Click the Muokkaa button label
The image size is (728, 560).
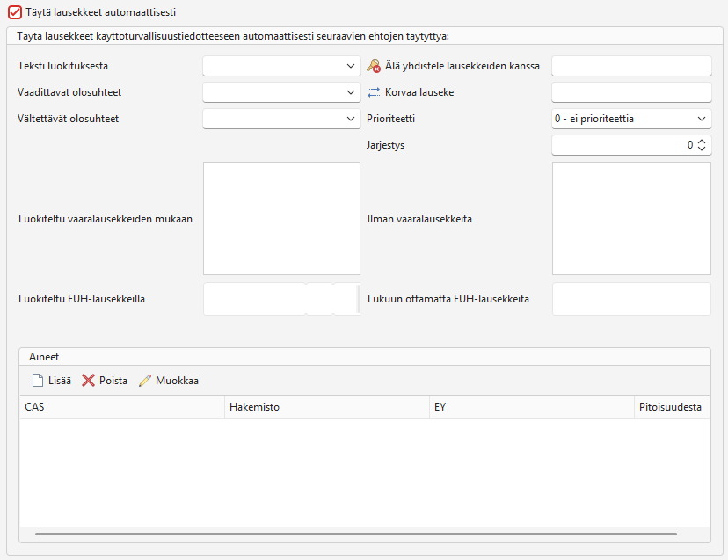click(177, 381)
